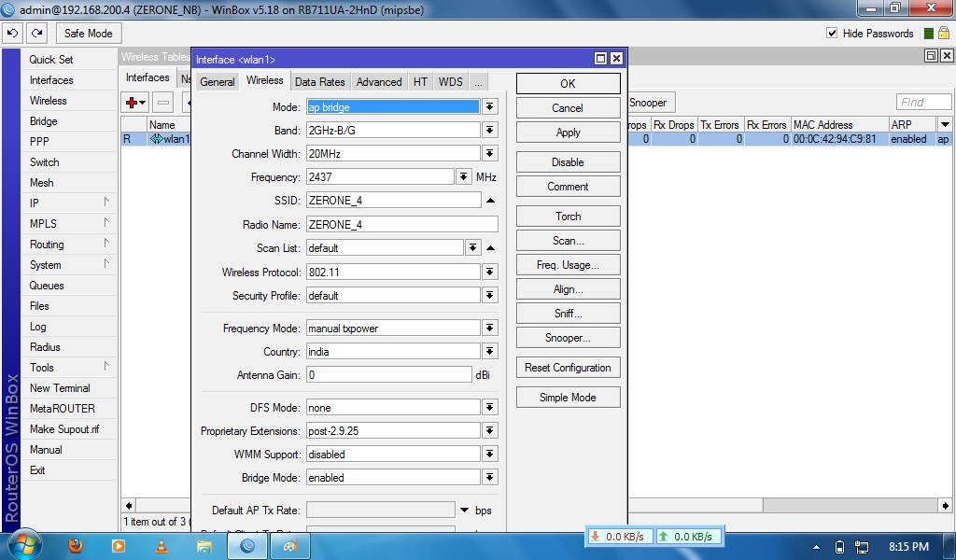The image size is (956, 560).
Task: Open the Frequency Mode dropdown
Action: point(489,328)
